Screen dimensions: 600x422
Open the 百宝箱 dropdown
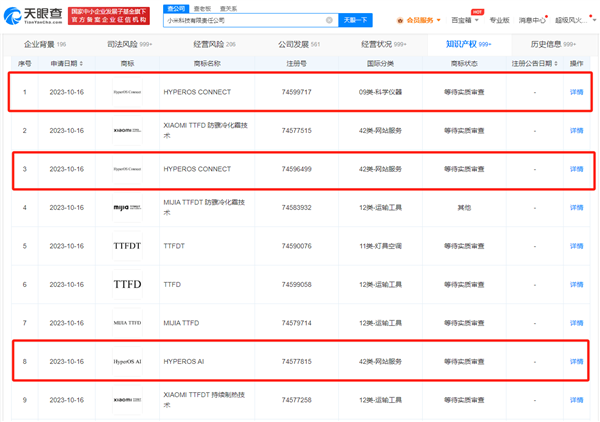(x=465, y=20)
